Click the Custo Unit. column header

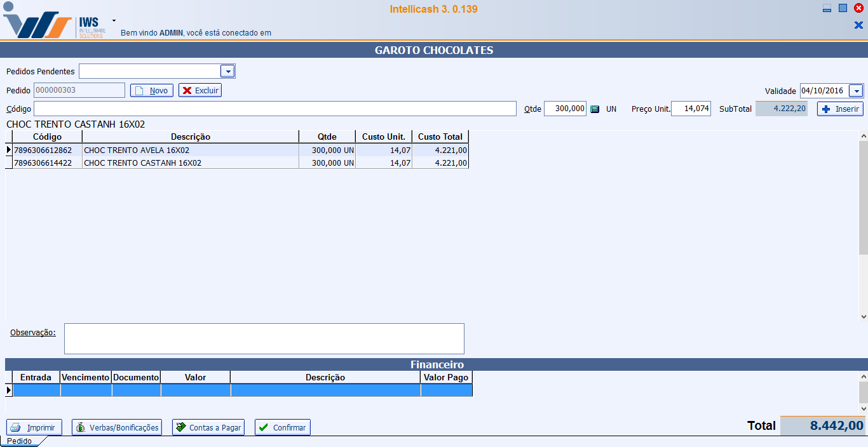click(x=384, y=137)
